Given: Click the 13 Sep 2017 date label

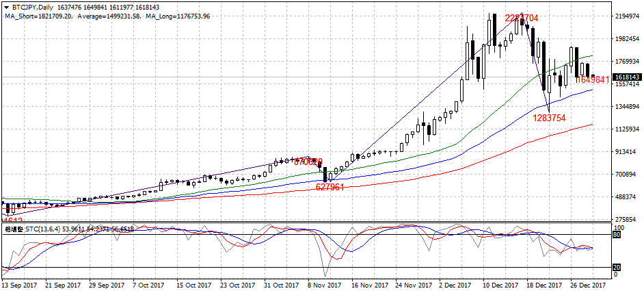Looking at the screenshot, I should point(21,285).
